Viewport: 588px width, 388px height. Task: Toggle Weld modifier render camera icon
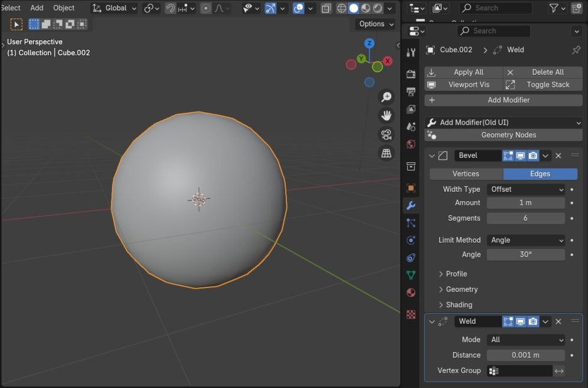533,321
